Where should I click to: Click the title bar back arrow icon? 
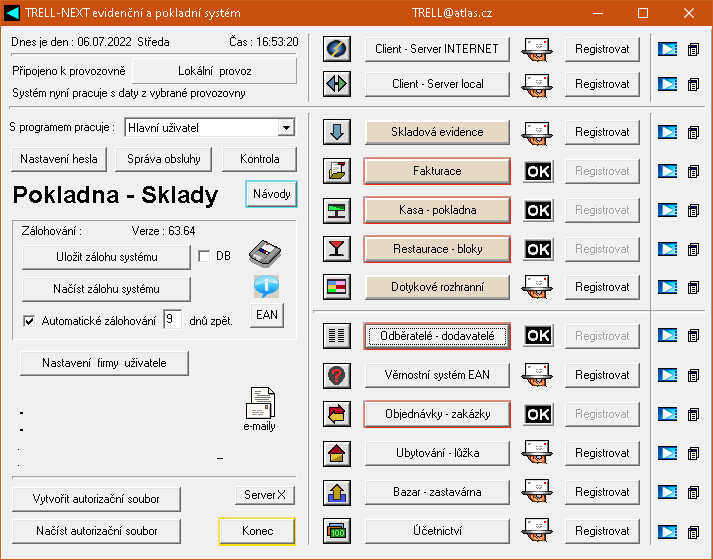tap(12, 13)
